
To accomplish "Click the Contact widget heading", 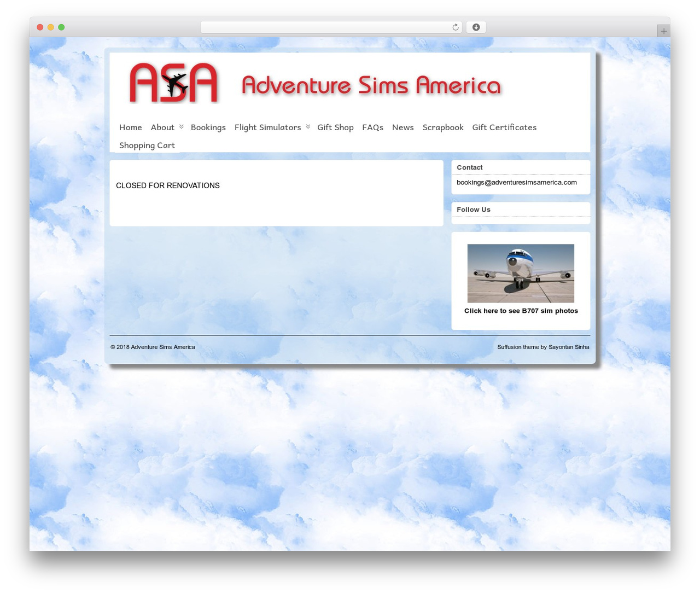I will (x=470, y=167).
